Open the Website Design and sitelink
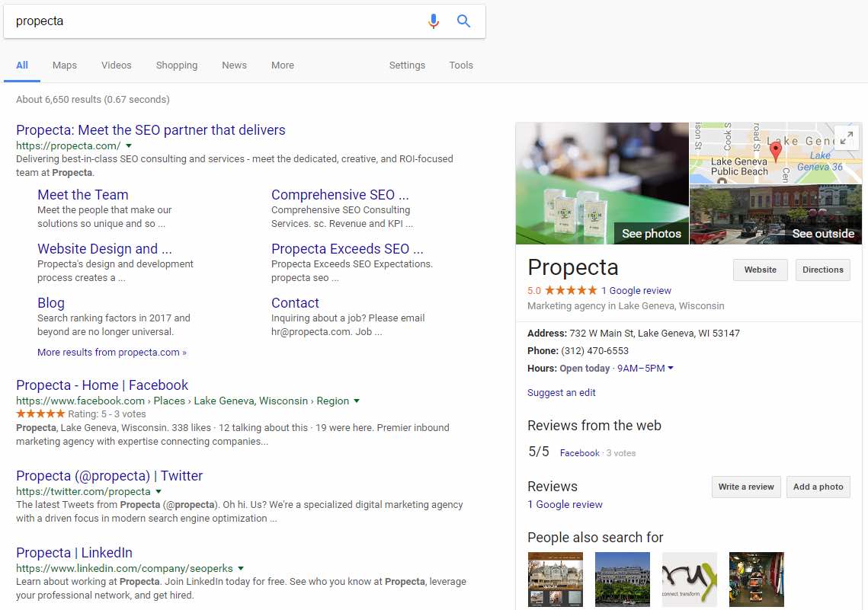 pyautogui.click(x=104, y=249)
